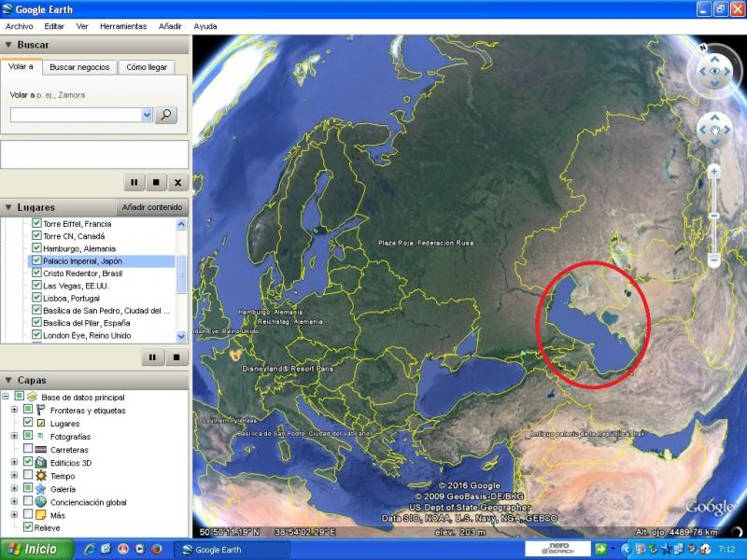Pan map left using Move joystick arrow
The height and width of the screenshot is (560, 747).
coord(702,130)
